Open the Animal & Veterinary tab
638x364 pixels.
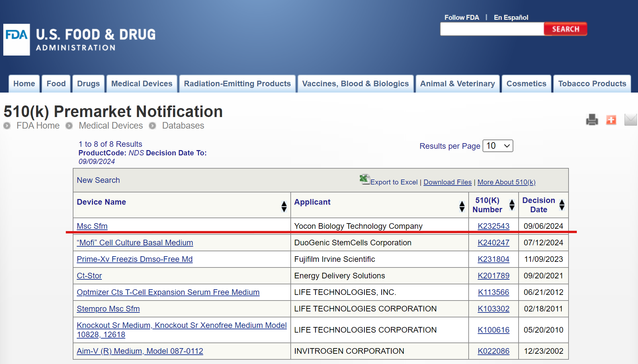[x=457, y=84]
